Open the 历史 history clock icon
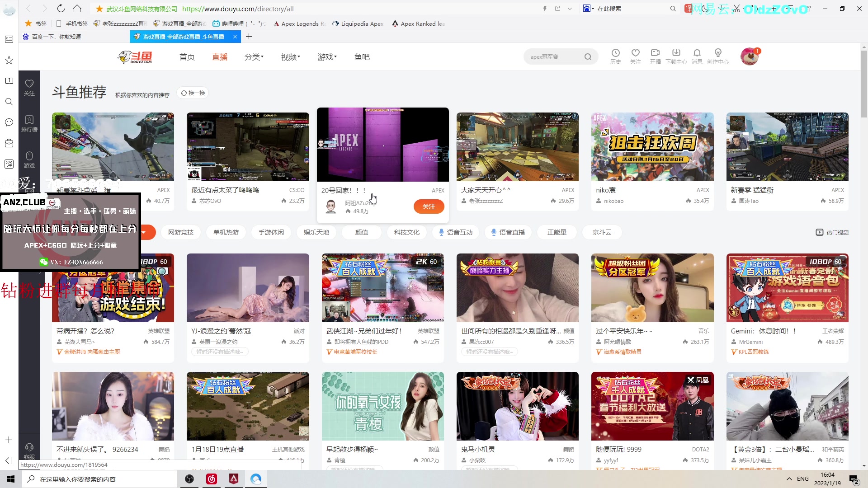868x488 pixels. click(x=615, y=56)
